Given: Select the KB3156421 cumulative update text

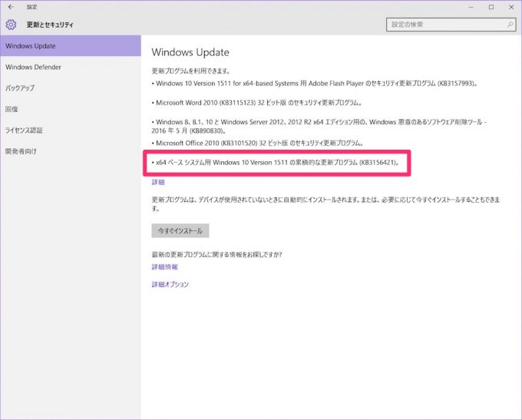Looking at the screenshot, I should 276,163.
